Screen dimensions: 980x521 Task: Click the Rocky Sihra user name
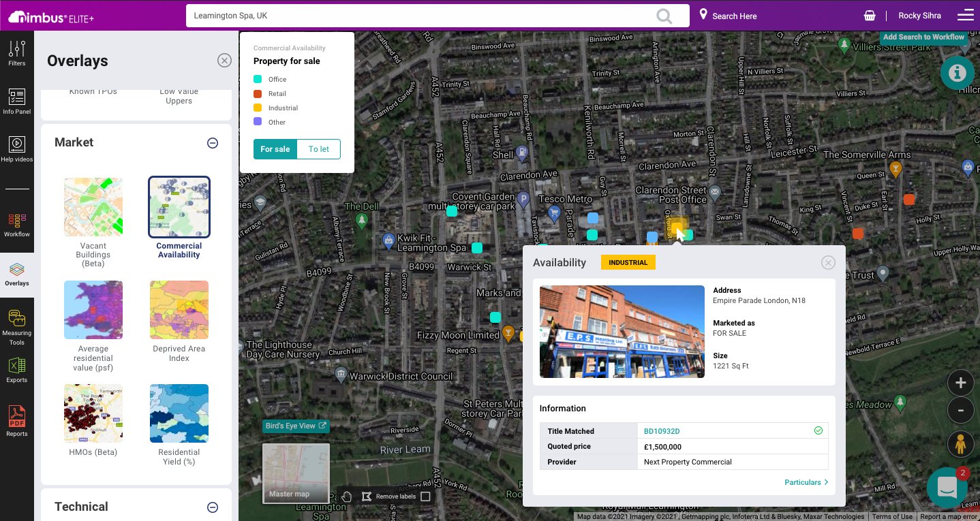pyautogui.click(x=919, y=16)
